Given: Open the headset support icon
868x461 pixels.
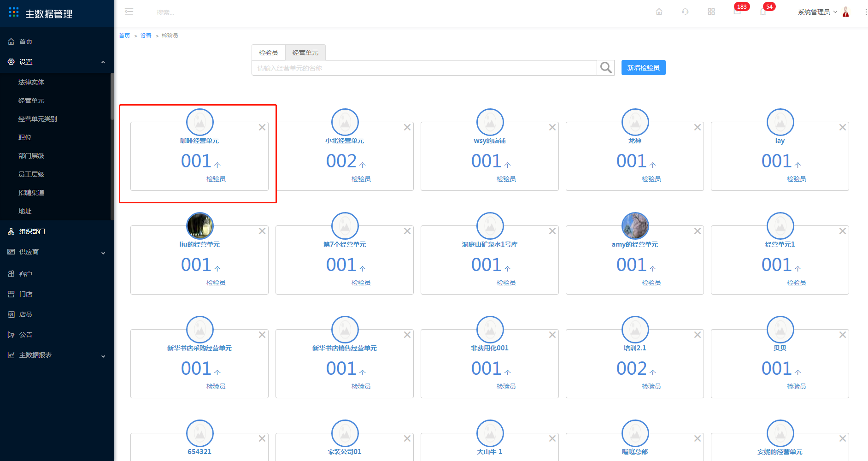Looking at the screenshot, I should click(685, 12).
